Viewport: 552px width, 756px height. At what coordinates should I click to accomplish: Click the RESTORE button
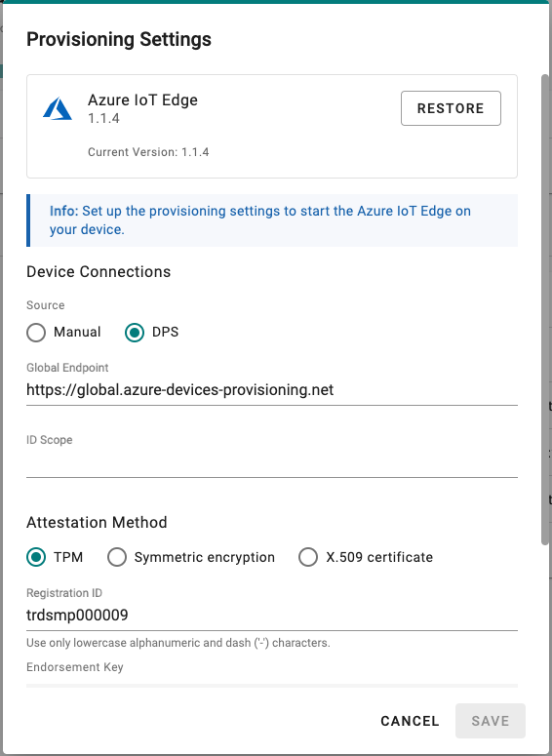[451, 108]
